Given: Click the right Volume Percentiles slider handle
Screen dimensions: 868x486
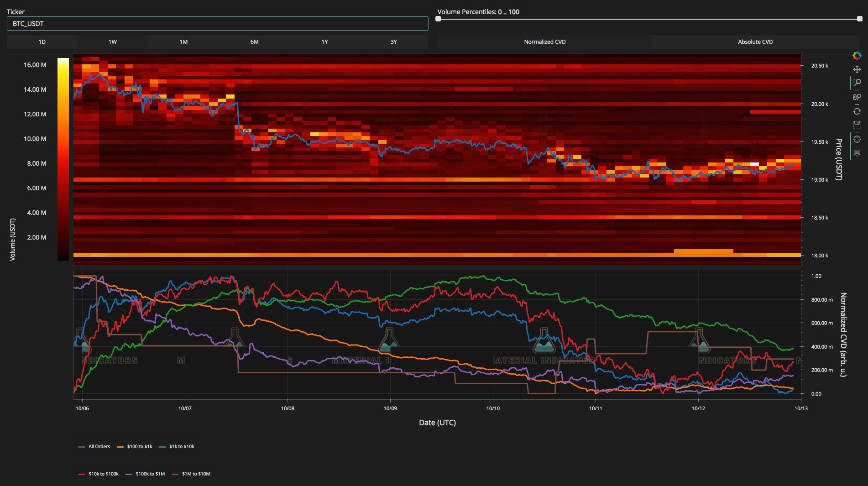Looking at the screenshot, I should point(859,19).
